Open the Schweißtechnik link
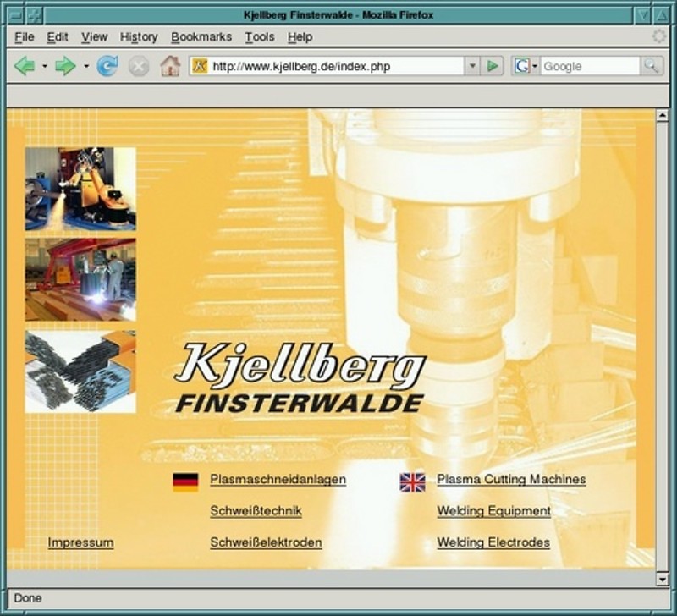 (256, 511)
